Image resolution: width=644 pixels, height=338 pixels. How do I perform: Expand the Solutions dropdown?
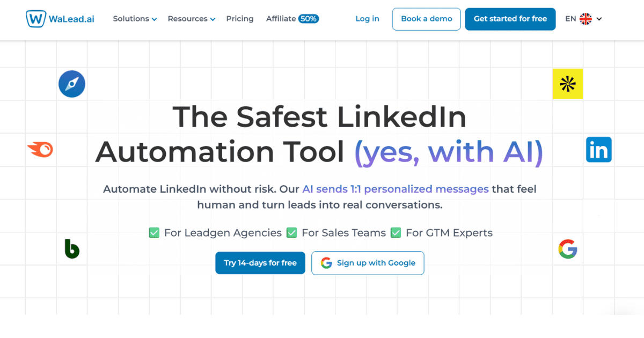[x=134, y=18]
